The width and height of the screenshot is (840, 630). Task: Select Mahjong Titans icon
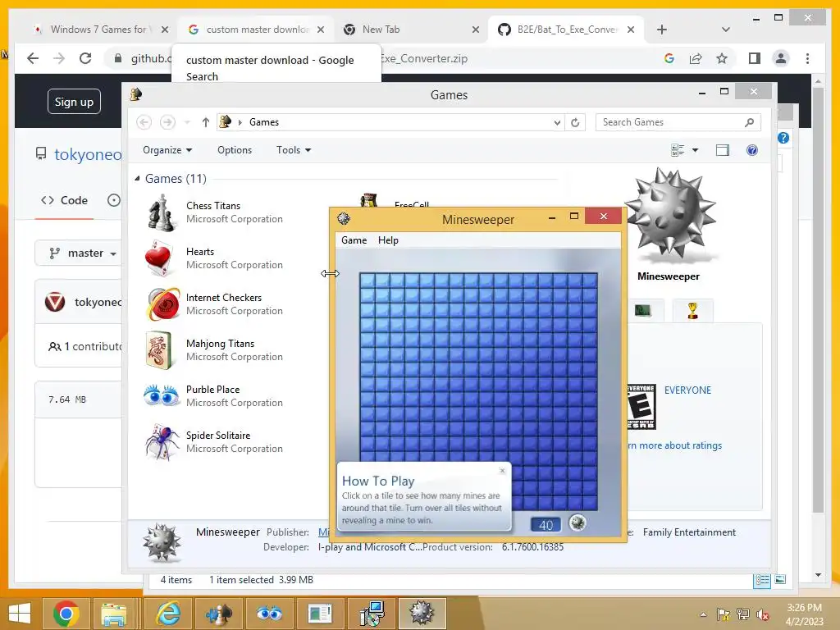(x=158, y=349)
